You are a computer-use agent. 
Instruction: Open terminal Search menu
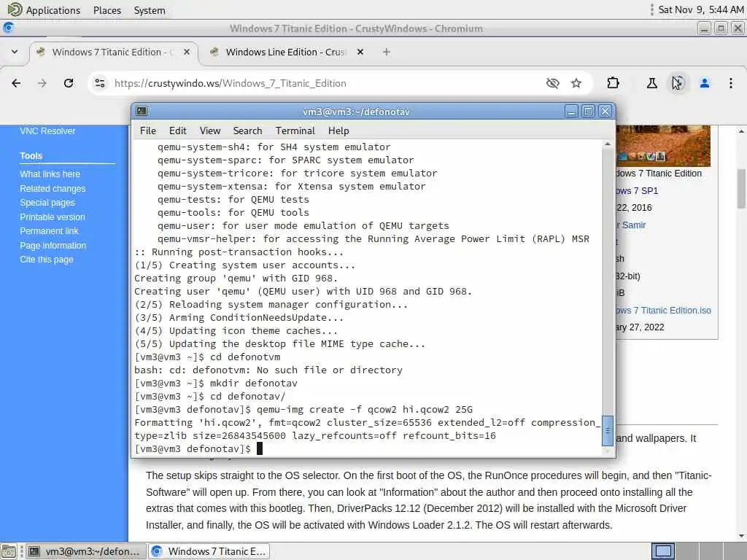[248, 131]
